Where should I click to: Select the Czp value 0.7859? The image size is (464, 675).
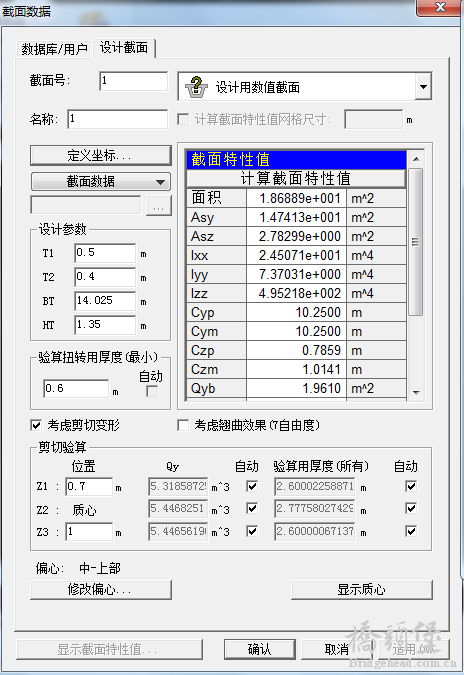coord(296,350)
